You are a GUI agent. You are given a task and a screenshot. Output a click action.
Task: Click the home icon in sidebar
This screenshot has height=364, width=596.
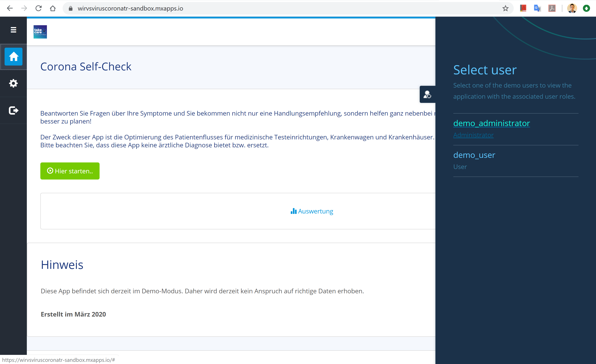[x=14, y=57]
